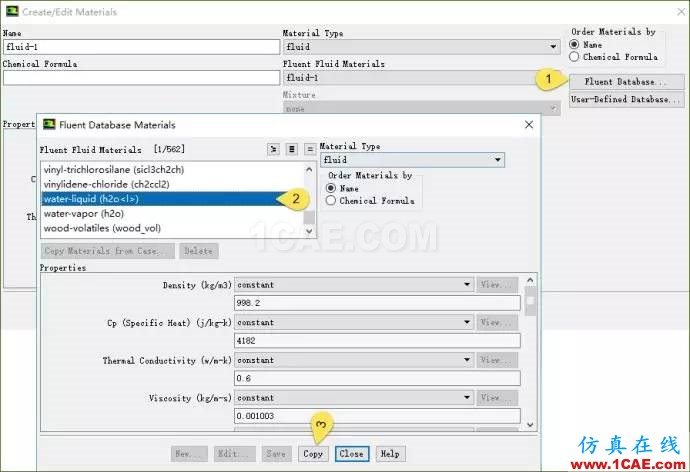Viewport: 690px width, 472px height.
Task: Open Material Type dropdown in database dialog
Action: (x=412, y=160)
